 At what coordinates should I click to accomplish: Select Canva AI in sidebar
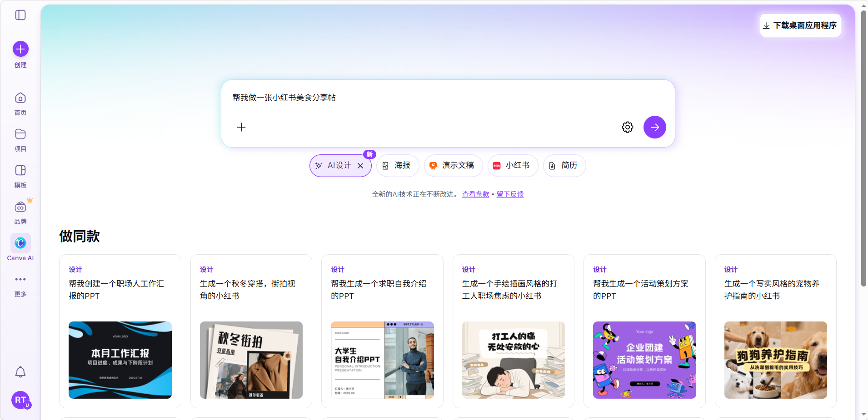20,244
